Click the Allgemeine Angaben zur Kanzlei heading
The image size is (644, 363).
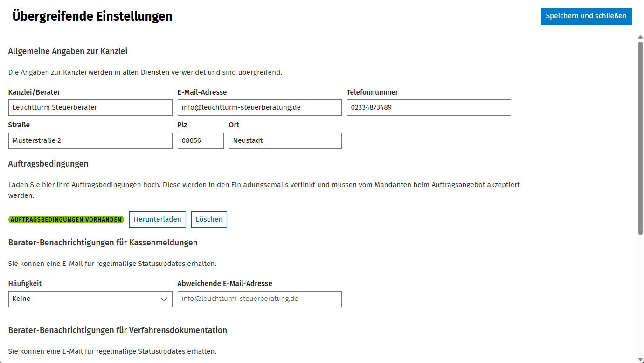pos(68,51)
